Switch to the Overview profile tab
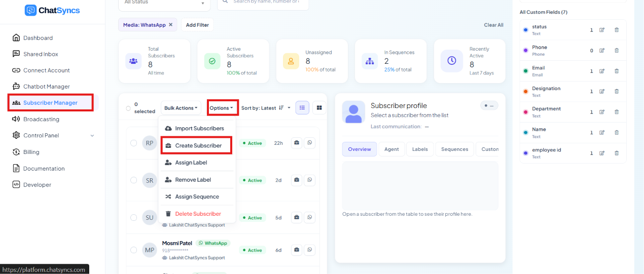The height and width of the screenshot is (274, 644). click(x=360, y=149)
